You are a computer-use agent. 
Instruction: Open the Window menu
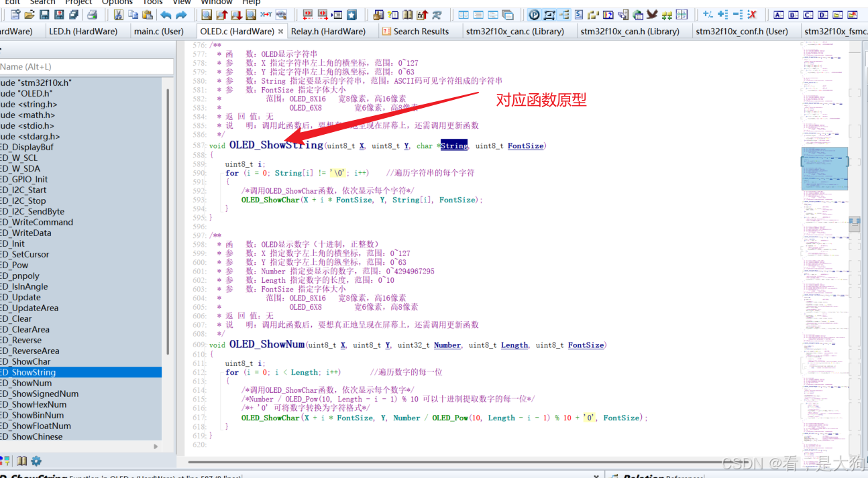[x=217, y=2]
